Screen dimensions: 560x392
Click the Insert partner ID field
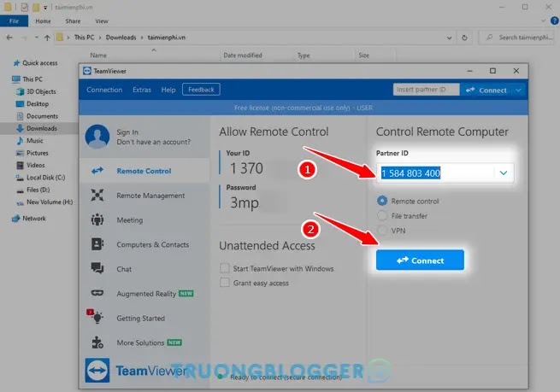tap(426, 90)
